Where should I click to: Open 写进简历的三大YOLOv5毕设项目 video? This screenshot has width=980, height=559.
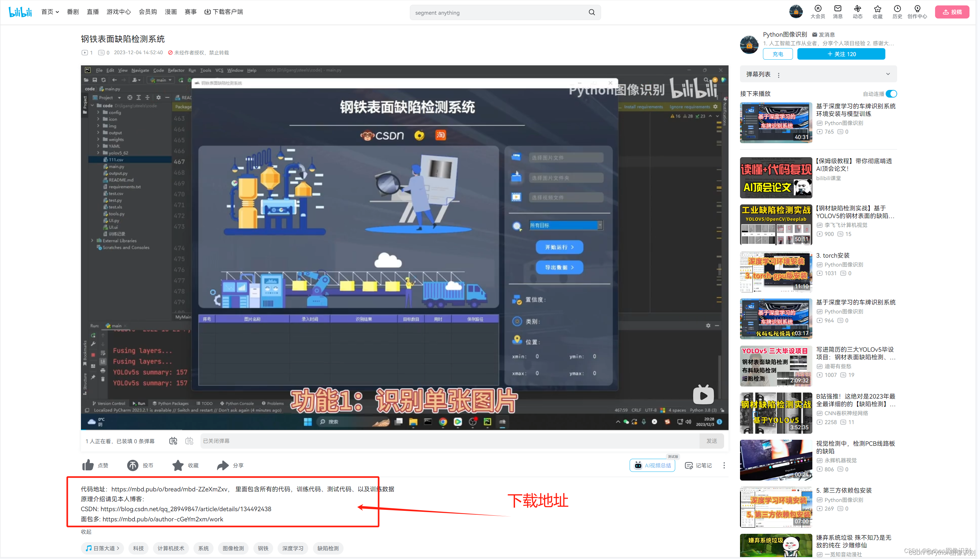click(x=856, y=353)
